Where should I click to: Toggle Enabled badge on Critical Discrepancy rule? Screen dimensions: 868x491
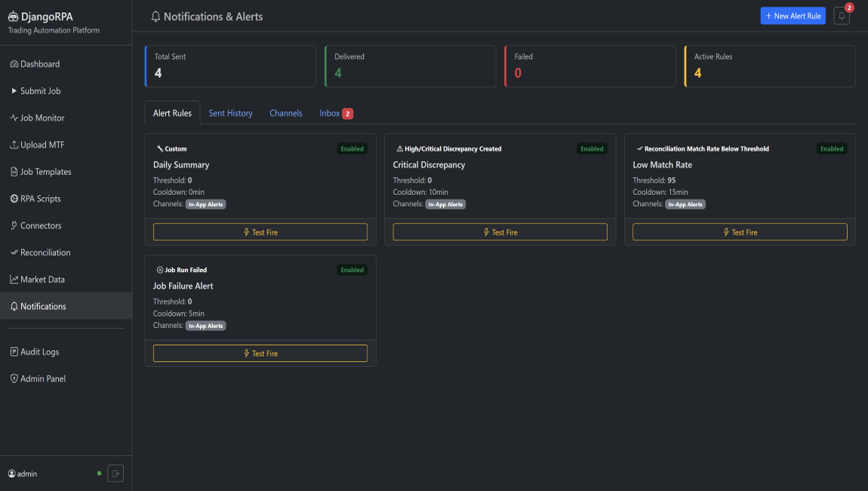592,149
